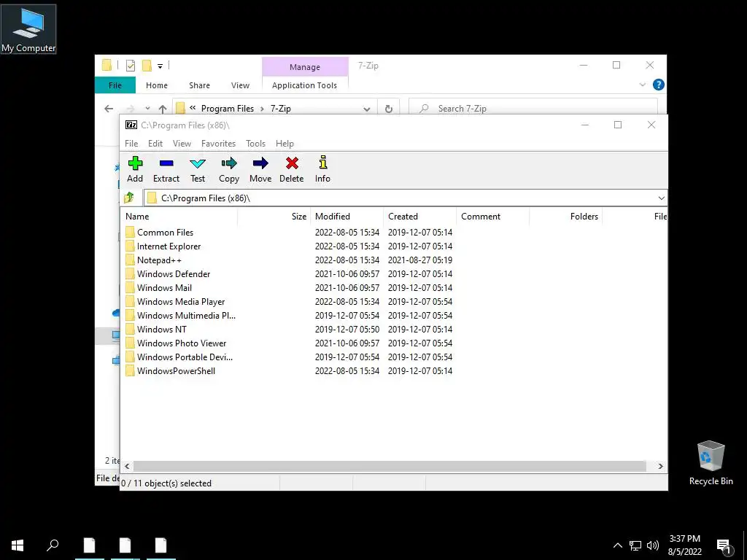
Task: Select the Notepad++ folder icon
Action: [x=130, y=260]
